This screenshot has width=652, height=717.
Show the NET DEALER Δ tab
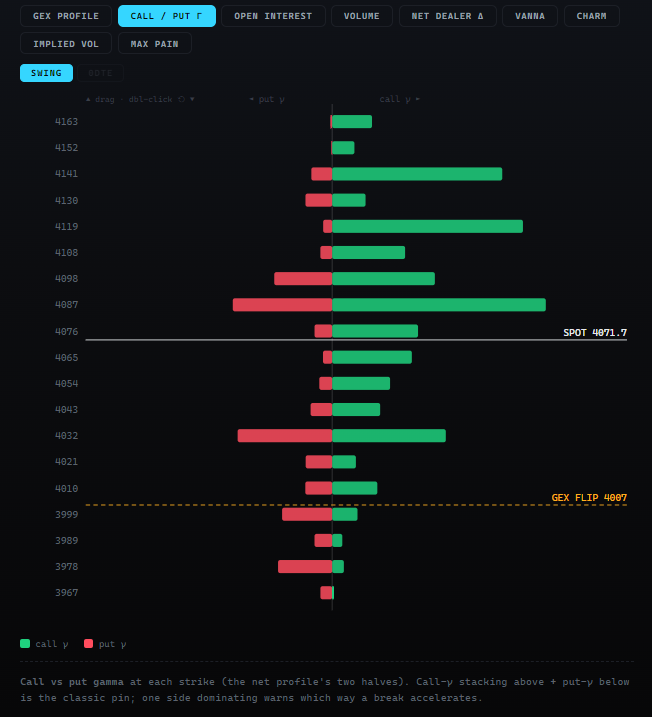(x=448, y=16)
